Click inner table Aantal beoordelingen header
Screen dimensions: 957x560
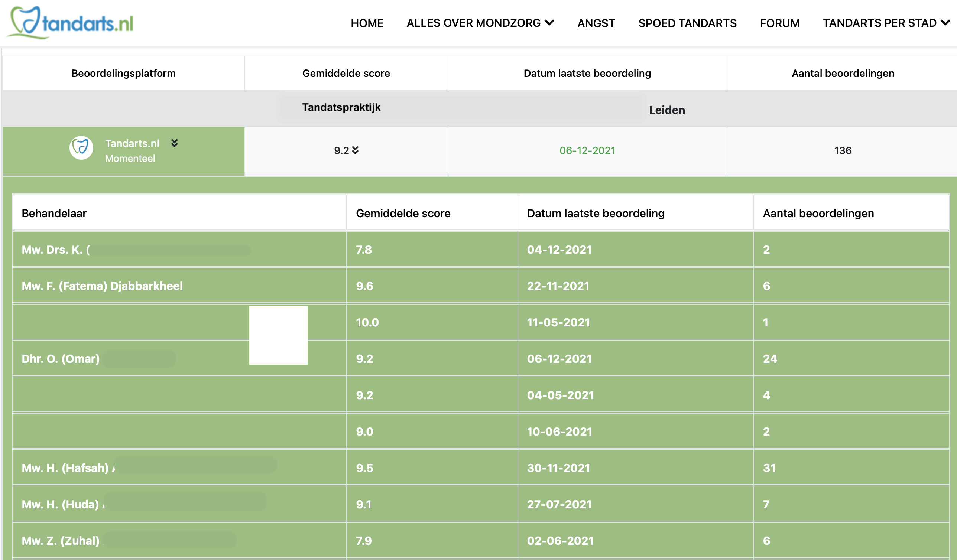[x=818, y=213]
